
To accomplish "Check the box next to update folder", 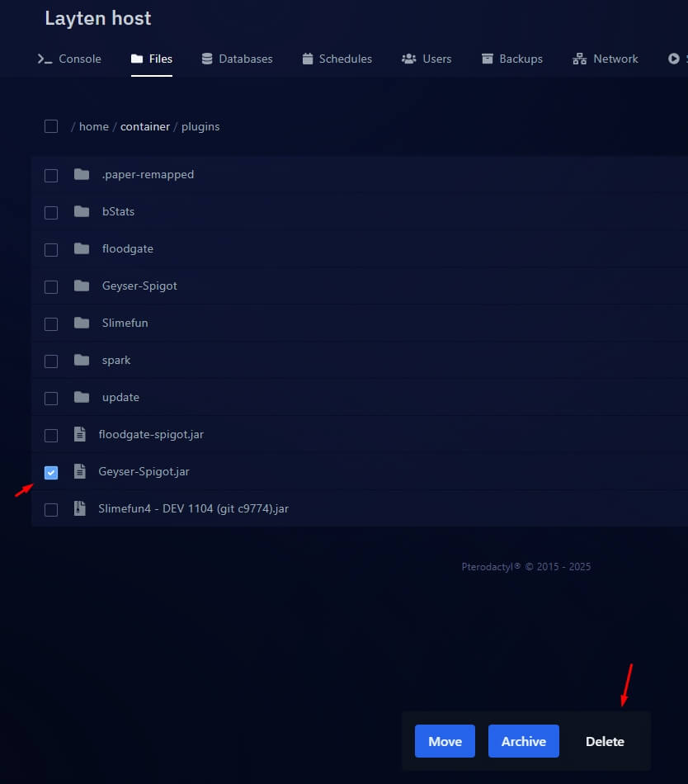I will (x=51, y=398).
